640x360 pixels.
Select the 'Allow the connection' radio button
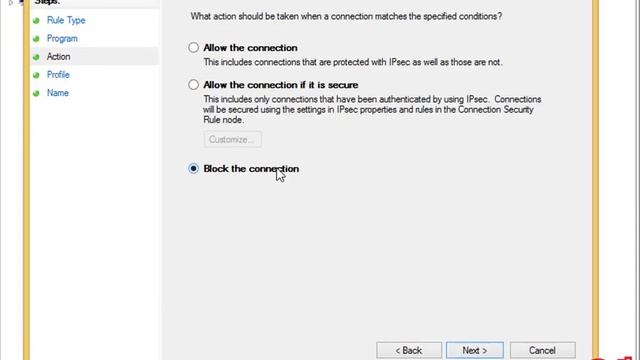[193, 48]
